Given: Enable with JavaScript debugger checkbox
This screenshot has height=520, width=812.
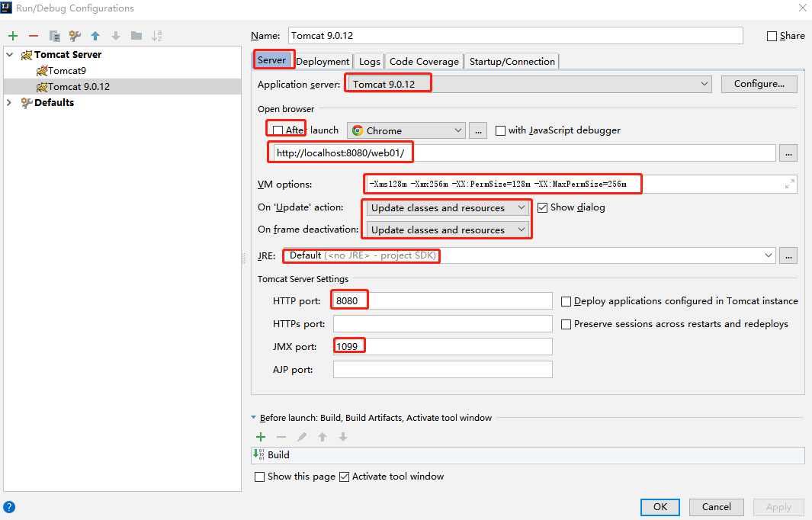Looking at the screenshot, I should pos(500,130).
